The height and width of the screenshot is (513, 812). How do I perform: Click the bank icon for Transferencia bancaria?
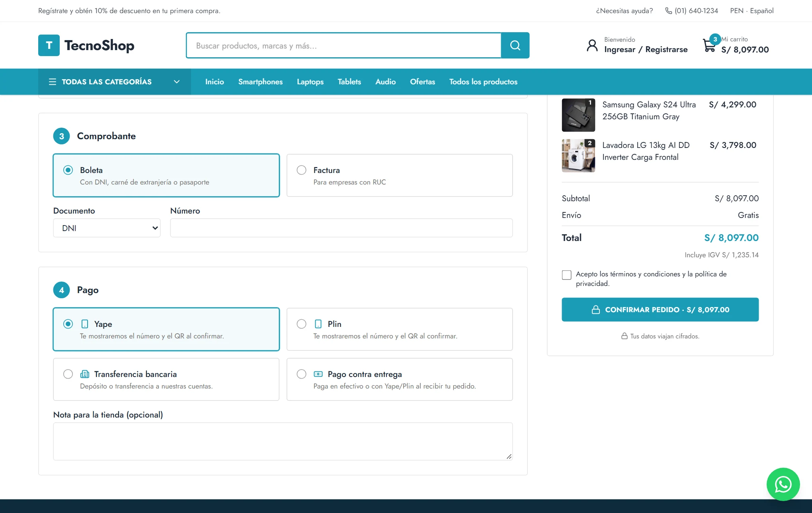(85, 374)
